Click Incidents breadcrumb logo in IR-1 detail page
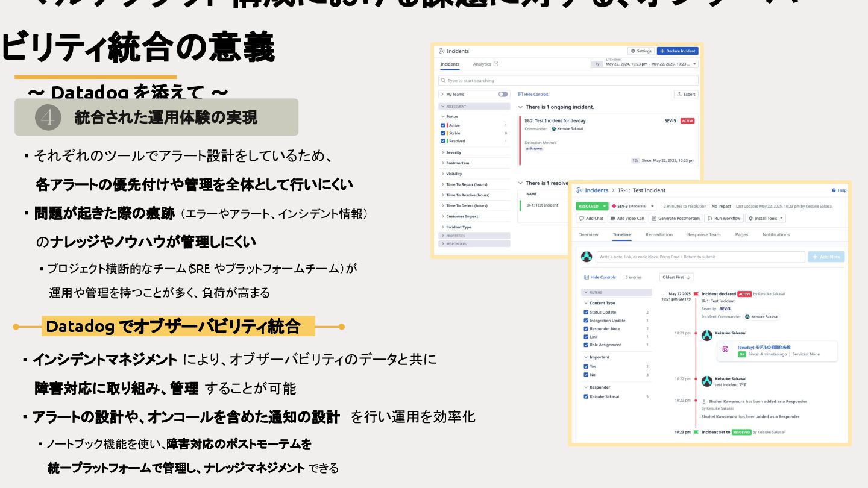The width and height of the screenshot is (868, 488). [580, 190]
